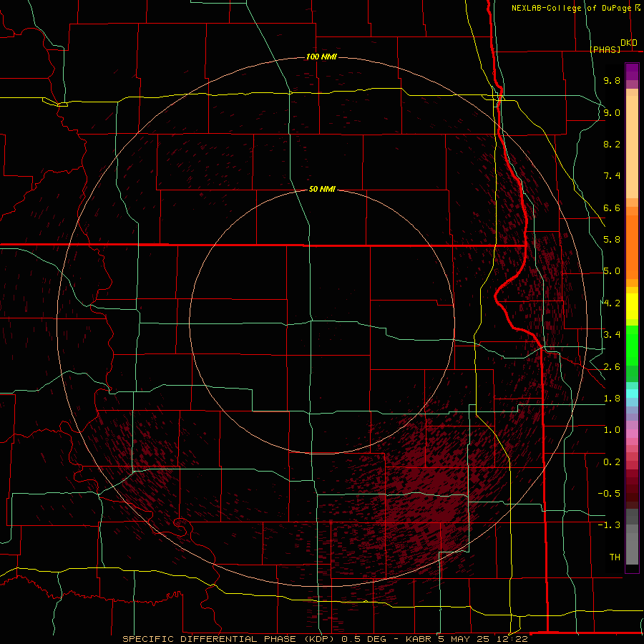The height and width of the screenshot is (644, 644).
Task: Click the bright green band of the color bar
Action: click(632, 346)
